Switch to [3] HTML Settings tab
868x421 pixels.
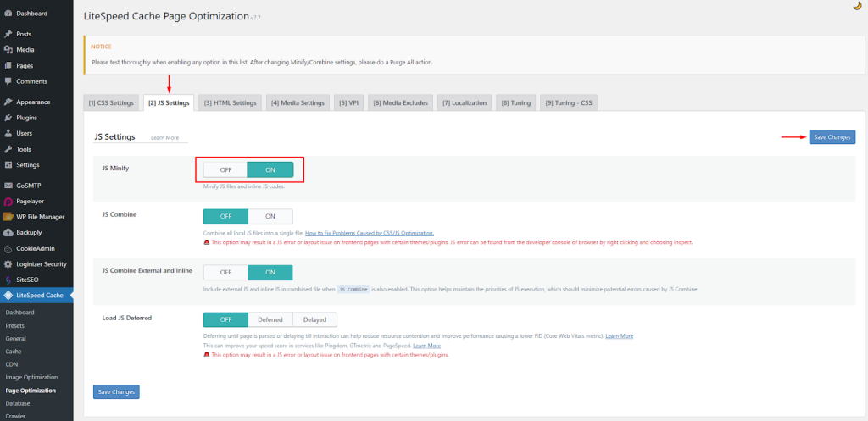[x=230, y=102]
